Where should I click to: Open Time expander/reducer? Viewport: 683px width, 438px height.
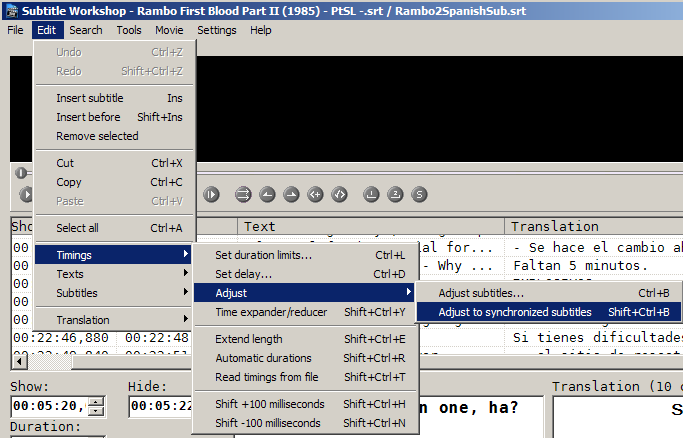[x=305, y=312]
